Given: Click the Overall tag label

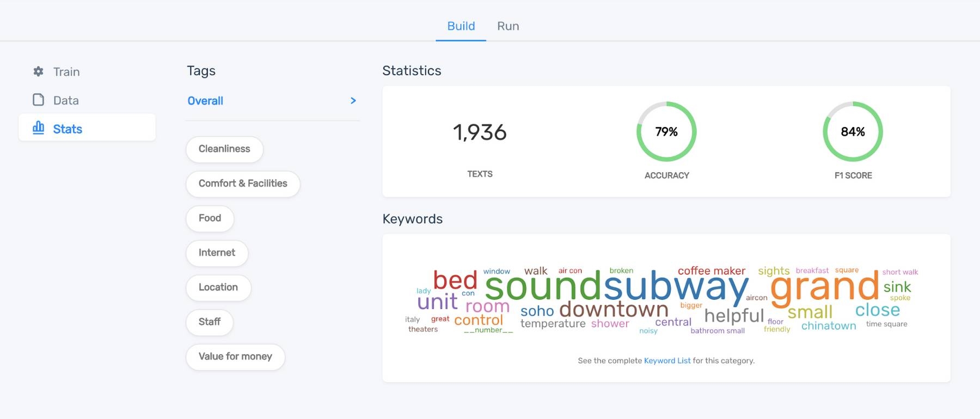Looking at the screenshot, I should (x=205, y=101).
